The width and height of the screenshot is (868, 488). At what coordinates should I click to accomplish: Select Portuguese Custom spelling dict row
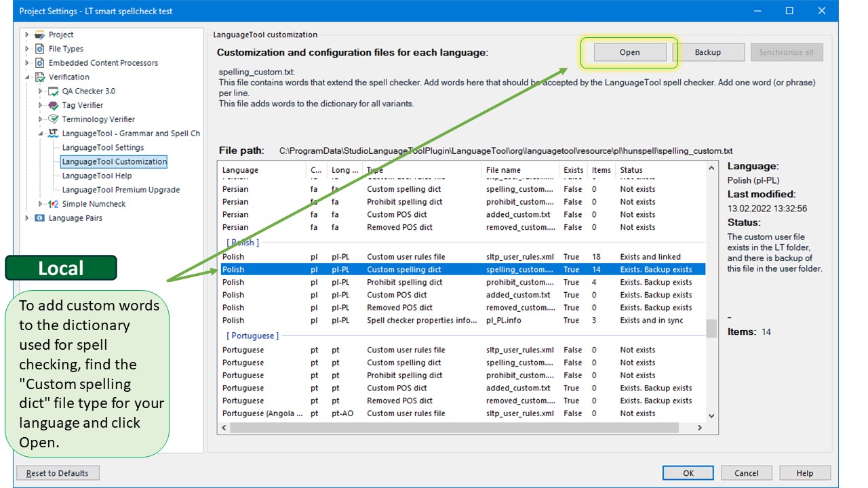tap(461, 363)
